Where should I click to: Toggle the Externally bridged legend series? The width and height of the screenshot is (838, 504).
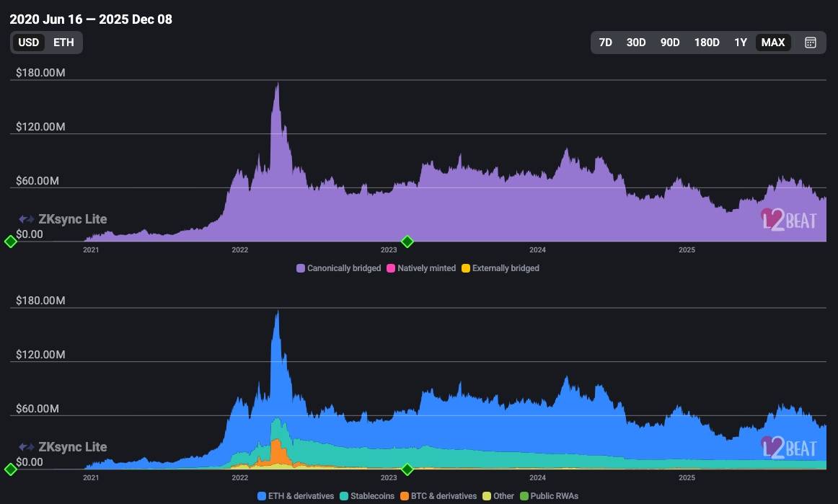[500, 268]
